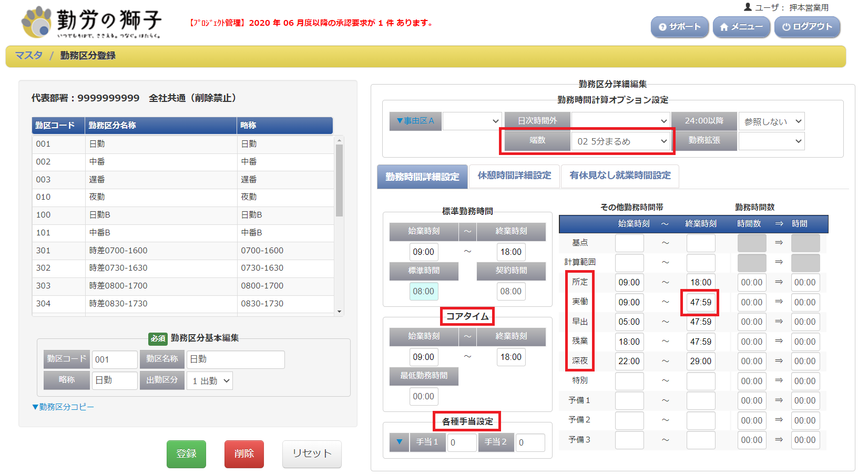Click the 勤労の獅子 lion logo

pyautogui.click(x=90, y=22)
